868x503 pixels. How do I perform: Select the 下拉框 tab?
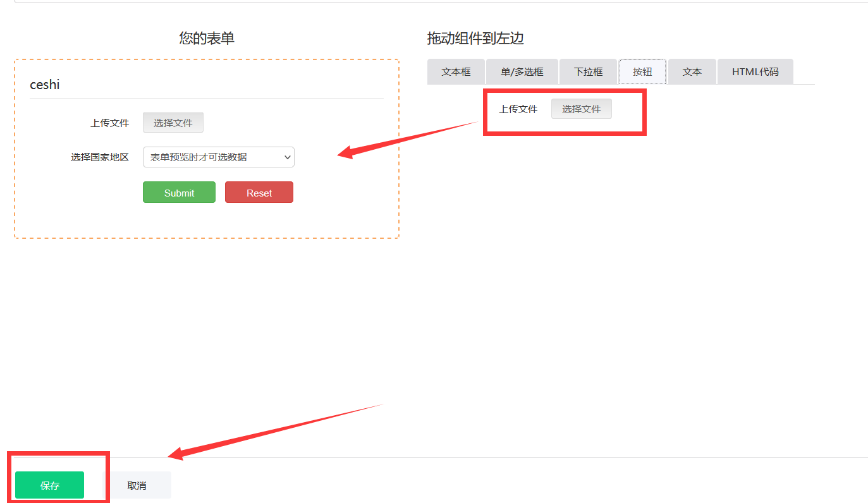pos(588,72)
